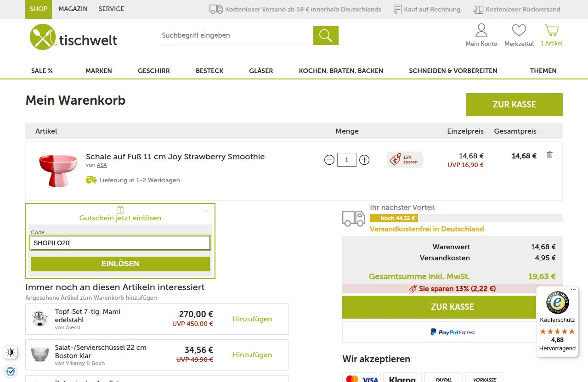Click top ZUR KASSE button
This screenshot has width=588, height=382.
pos(514,105)
